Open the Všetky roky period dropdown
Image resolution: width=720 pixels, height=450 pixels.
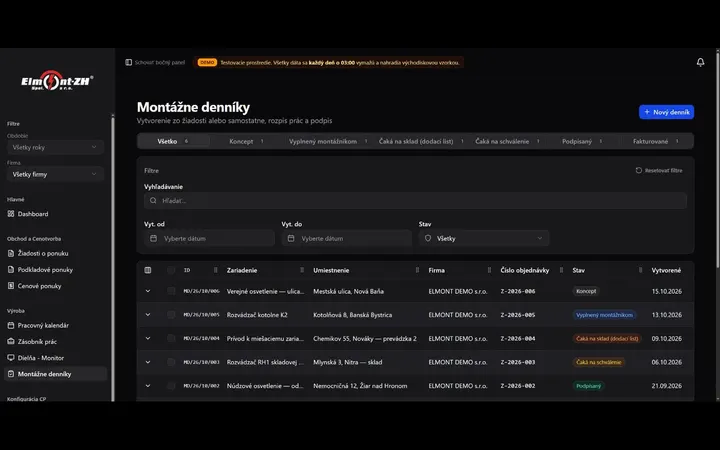click(55, 147)
